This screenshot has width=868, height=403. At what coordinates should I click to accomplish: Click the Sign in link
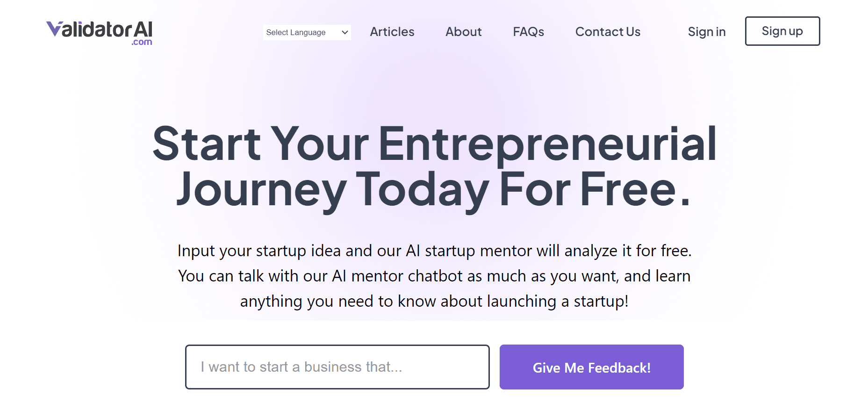[x=706, y=32]
